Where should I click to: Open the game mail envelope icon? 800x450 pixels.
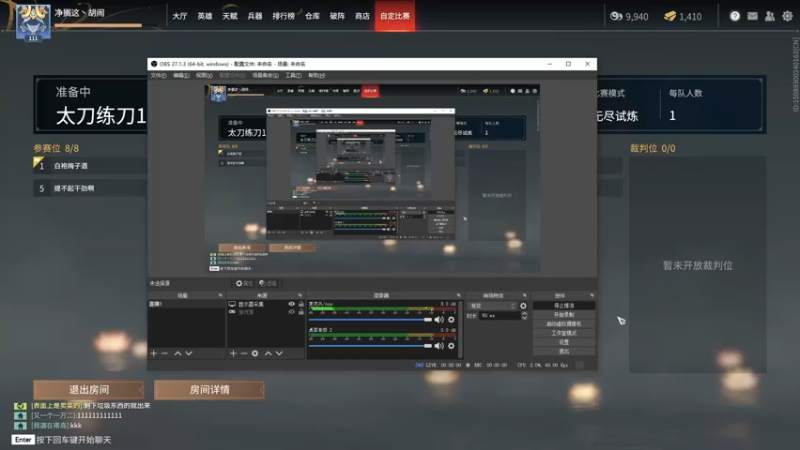753,16
